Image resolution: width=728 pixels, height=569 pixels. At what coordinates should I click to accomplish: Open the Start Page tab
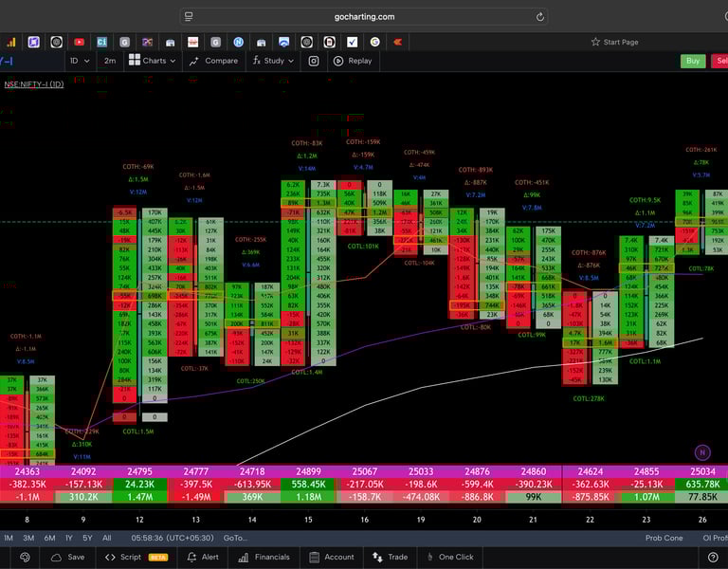point(614,42)
